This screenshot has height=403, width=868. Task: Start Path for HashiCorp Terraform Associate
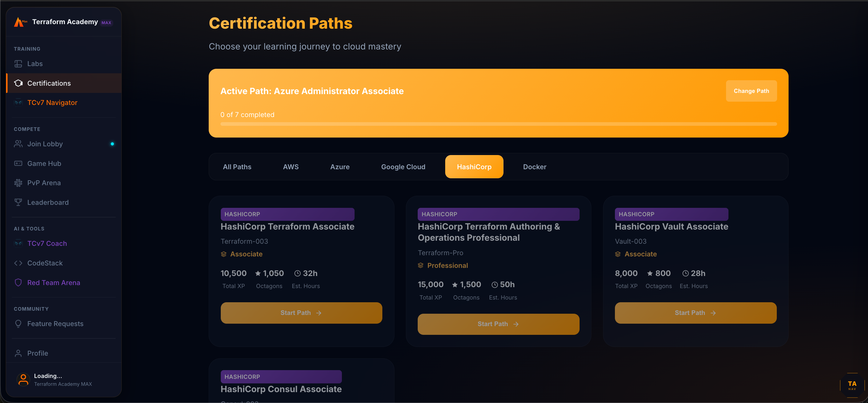(301, 313)
